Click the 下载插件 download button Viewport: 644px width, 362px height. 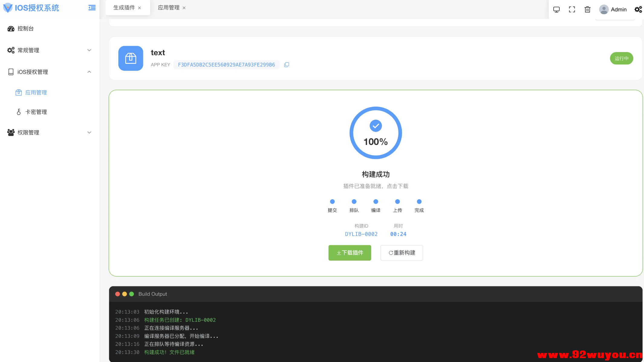pyautogui.click(x=350, y=252)
